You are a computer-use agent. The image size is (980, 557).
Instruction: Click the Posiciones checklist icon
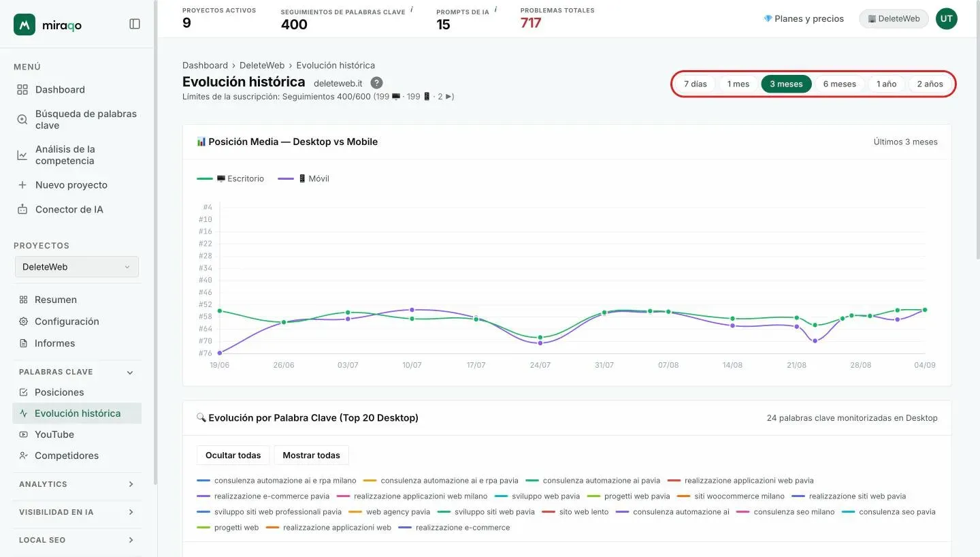tap(24, 392)
